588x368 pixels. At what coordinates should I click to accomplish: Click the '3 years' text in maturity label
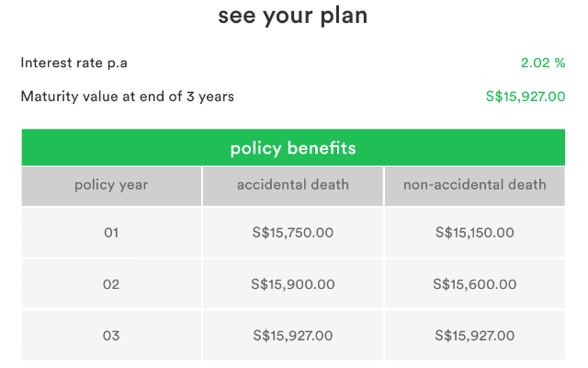[x=210, y=97]
